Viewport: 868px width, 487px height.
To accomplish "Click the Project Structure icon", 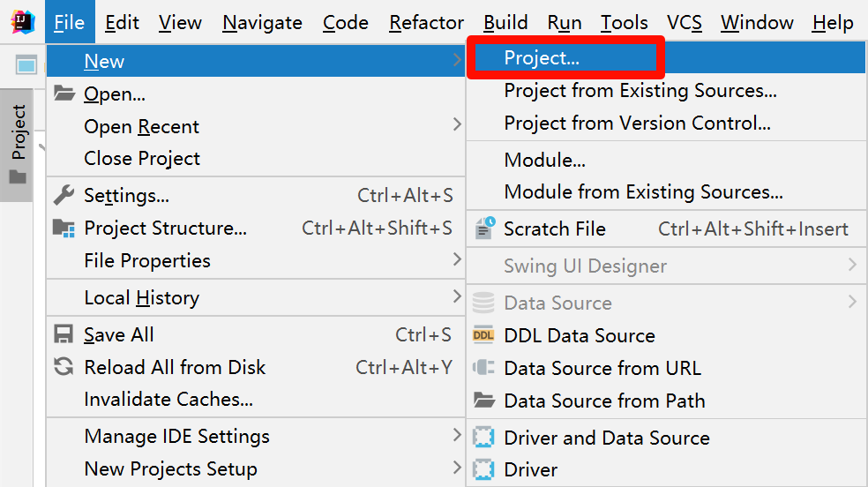I will [64, 229].
